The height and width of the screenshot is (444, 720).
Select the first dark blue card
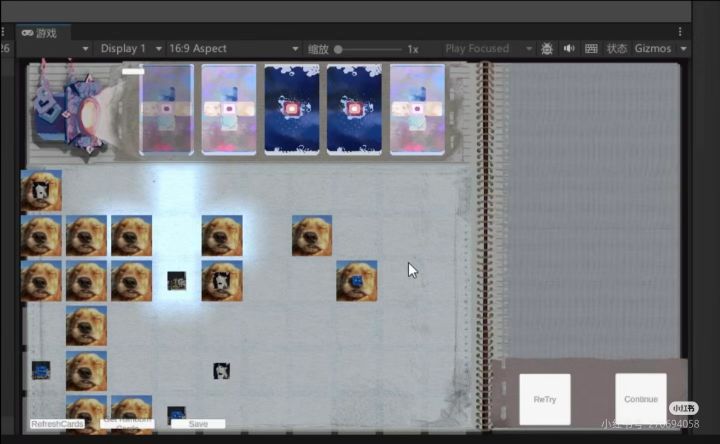[292, 109]
